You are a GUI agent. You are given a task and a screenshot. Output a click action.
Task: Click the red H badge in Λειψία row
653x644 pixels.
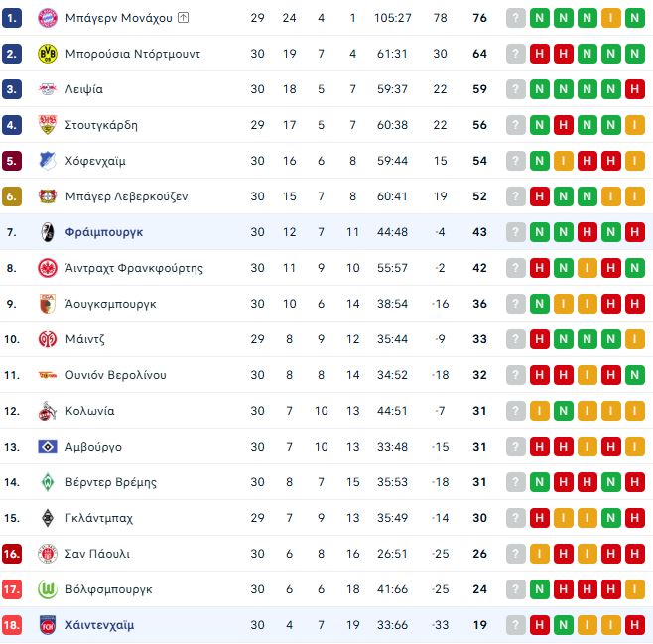click(634, 89)
